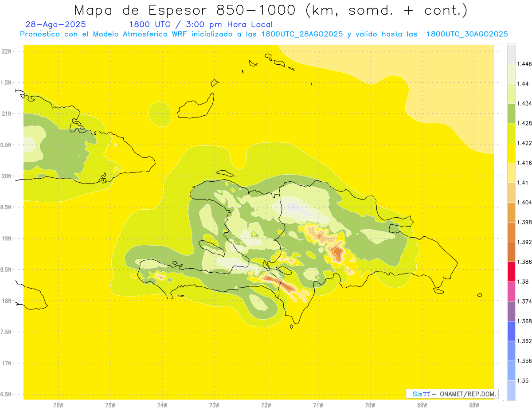532x411 pixels.
Task: Click the legend value 1.392
Action: 524,242
